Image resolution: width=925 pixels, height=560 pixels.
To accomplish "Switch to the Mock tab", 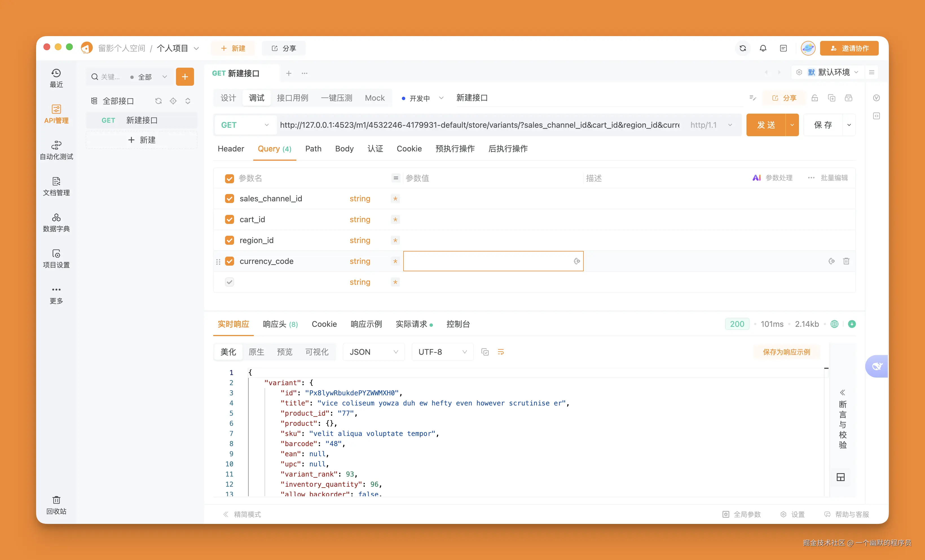I will (x=374, y=98).
